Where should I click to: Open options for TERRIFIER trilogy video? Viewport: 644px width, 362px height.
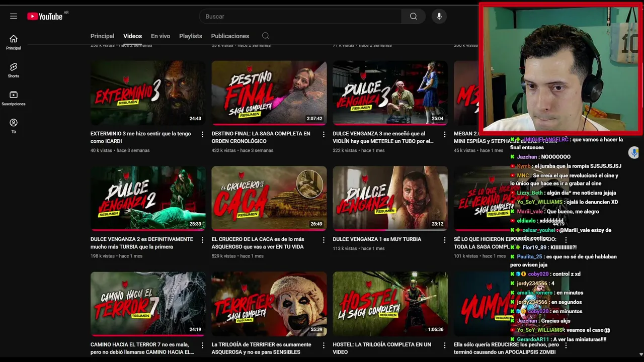pos(324,345)
